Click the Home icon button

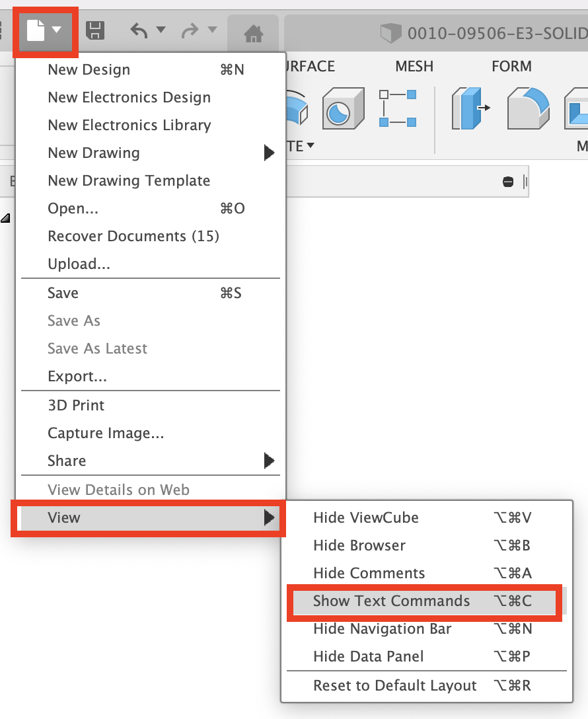(254, 32)
